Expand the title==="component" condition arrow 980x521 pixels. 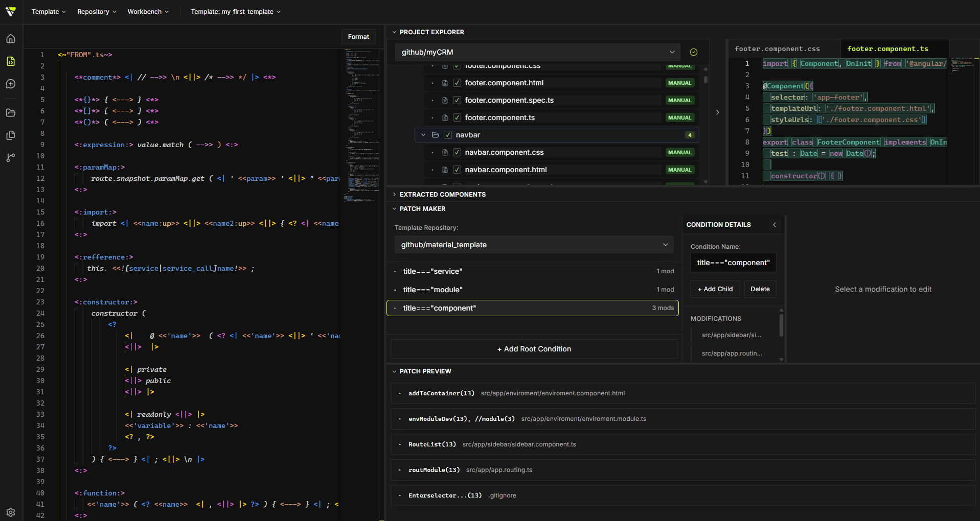395,308
